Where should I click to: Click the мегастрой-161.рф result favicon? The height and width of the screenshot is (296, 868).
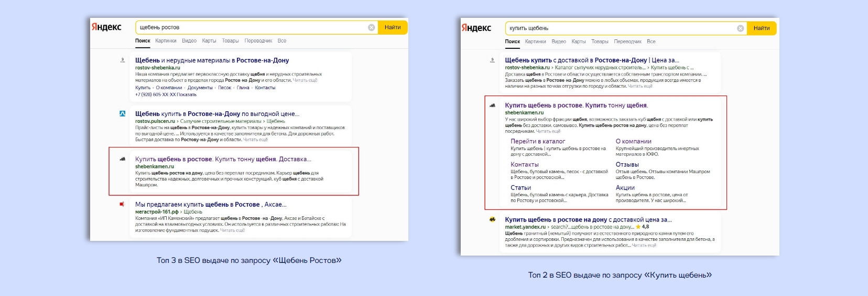[122, 204]
